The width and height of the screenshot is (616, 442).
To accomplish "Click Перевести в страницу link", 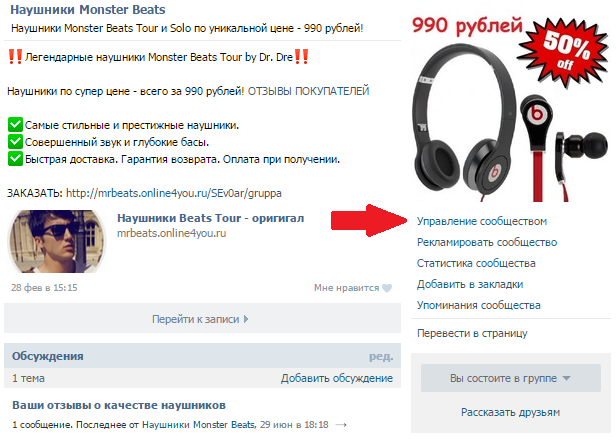I will (x=472, y=333).
